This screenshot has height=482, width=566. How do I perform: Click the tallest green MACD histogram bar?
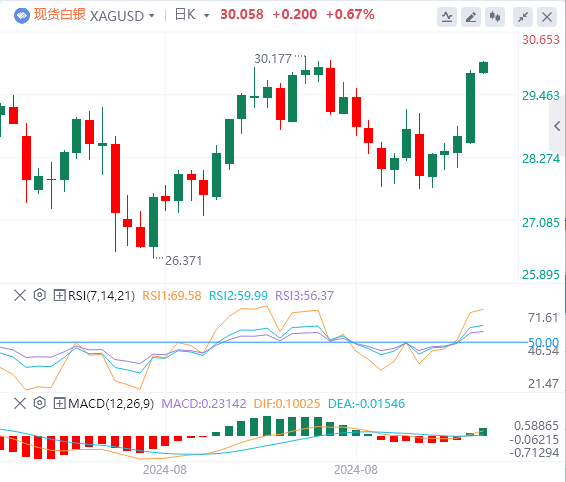click(x=267, y=426)
